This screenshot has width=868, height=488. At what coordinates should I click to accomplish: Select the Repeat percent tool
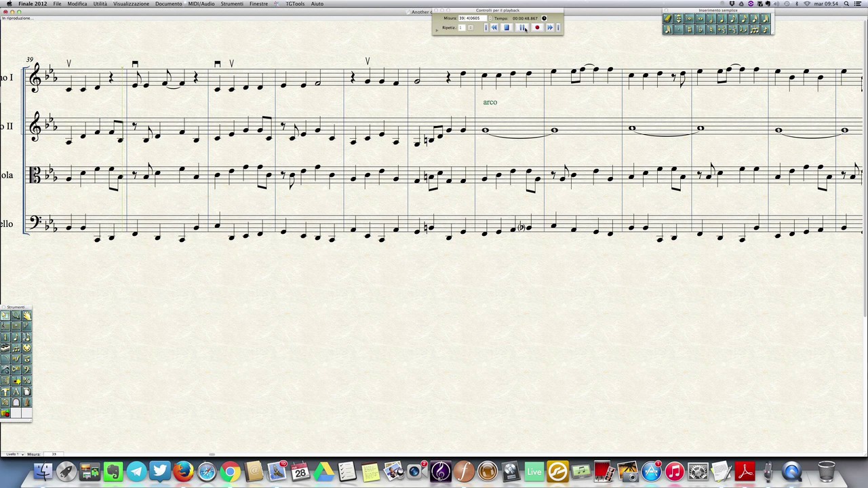[27, 380]
